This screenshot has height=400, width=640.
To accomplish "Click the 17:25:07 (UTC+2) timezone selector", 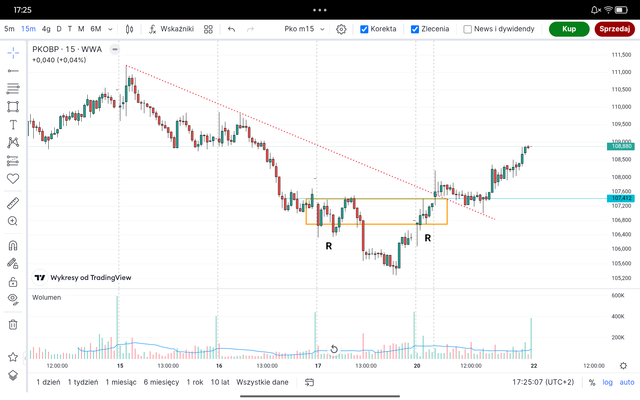I will (543, 382).
